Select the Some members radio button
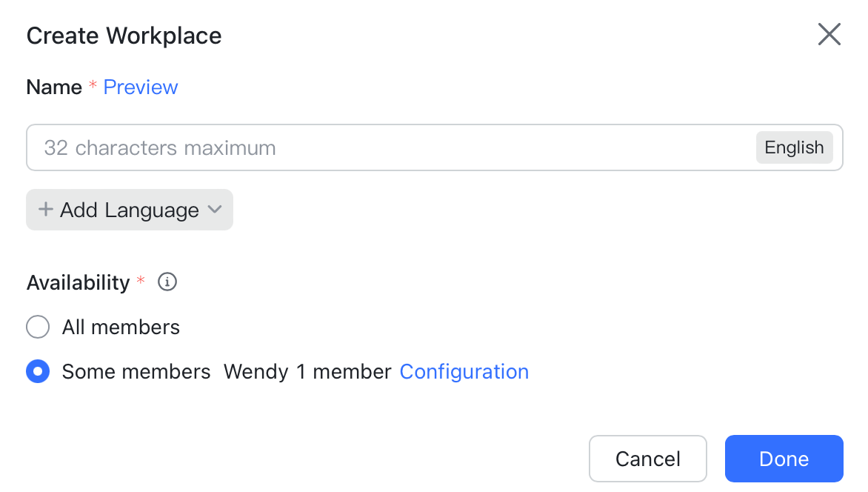The height and width of the screenshot is (492, 868). pos(38,371)
